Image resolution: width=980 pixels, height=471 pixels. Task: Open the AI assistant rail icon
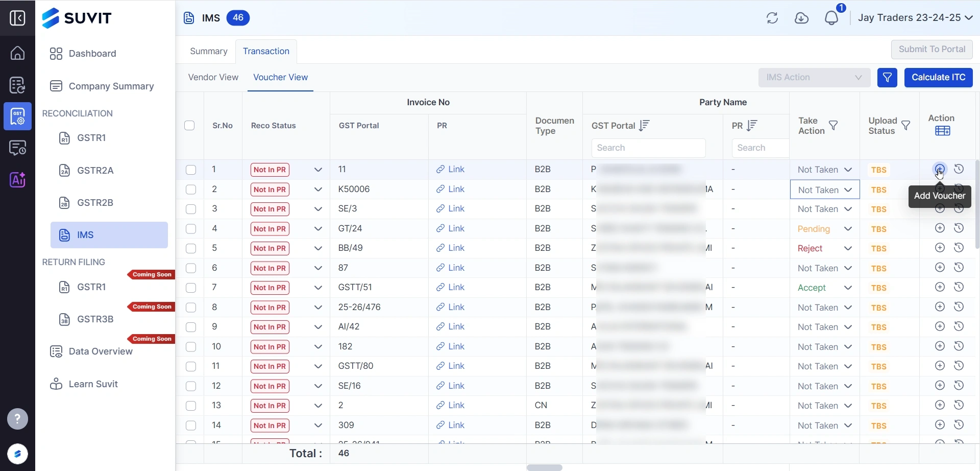pos(17,180)
